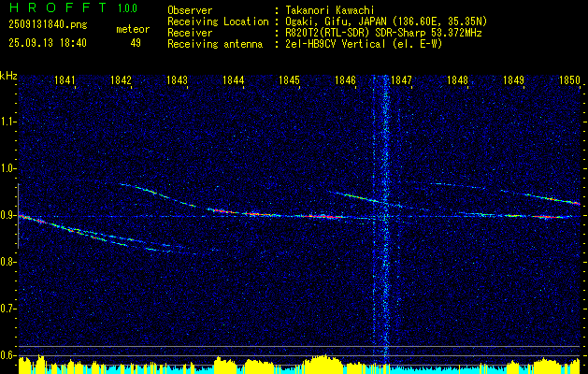Click the meteor count 49
The height and width of the screenshot is (374, 588).
tap(136, 43)
